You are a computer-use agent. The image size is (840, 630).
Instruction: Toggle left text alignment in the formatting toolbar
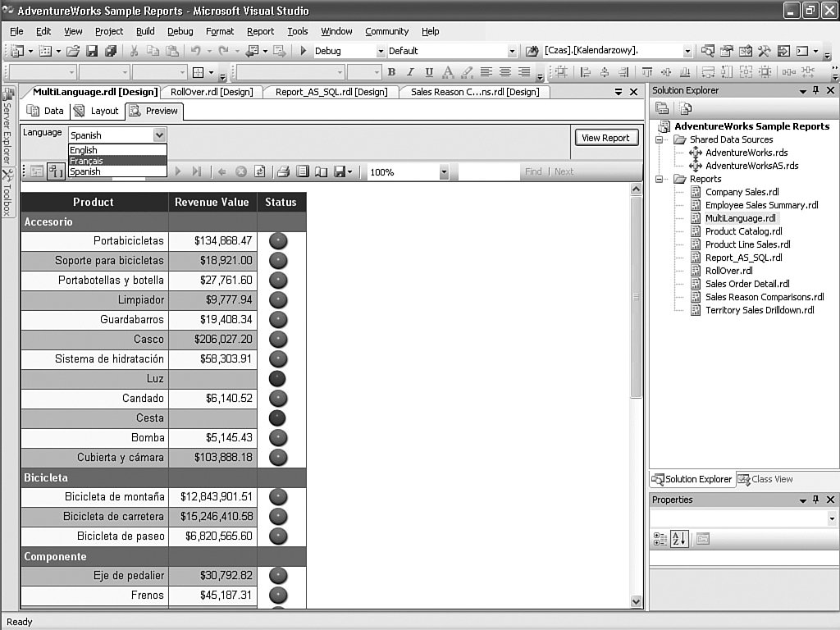(486, 72)
